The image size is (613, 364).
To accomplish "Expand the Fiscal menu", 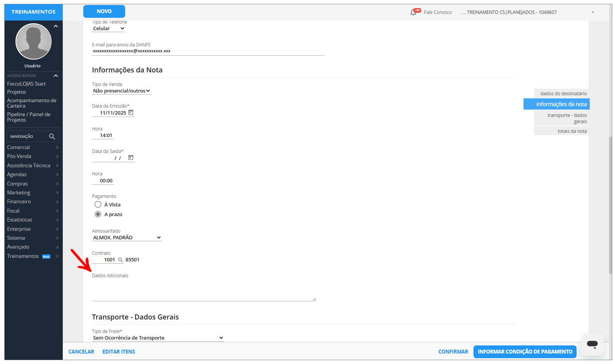I will [x=33, y=211].
